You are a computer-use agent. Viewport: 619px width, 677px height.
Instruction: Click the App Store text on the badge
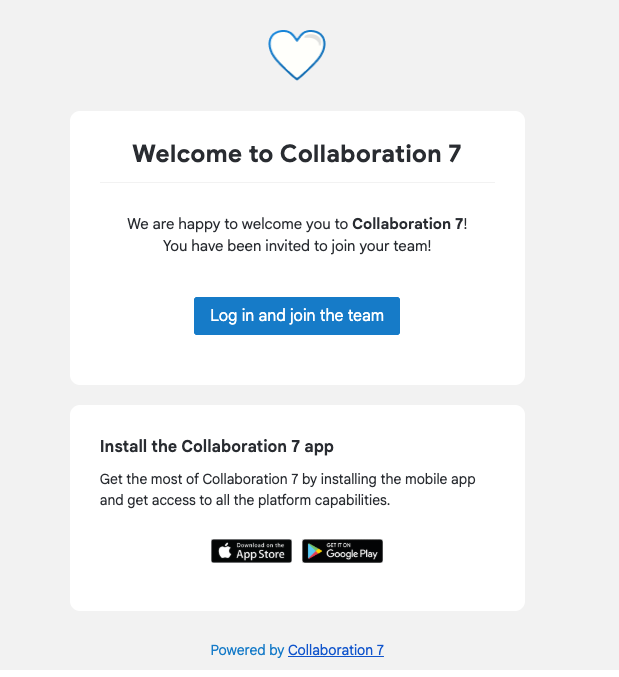click(x=260, y=554)
